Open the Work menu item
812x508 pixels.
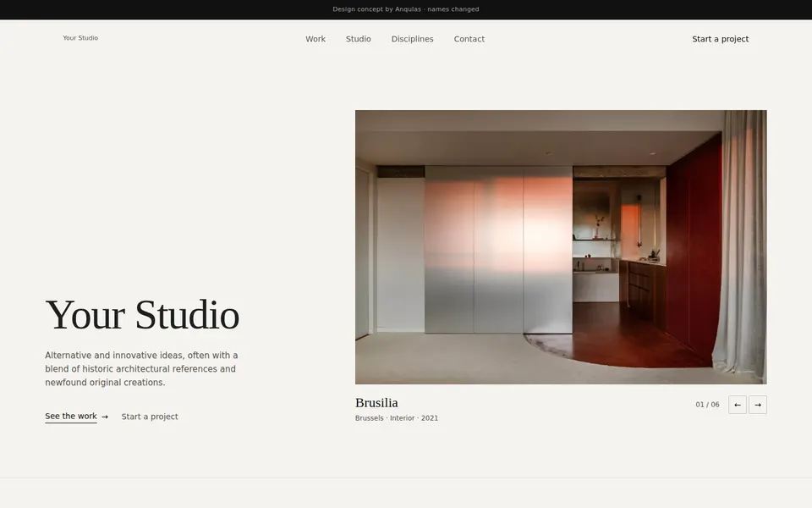click(x=315, y=39)
